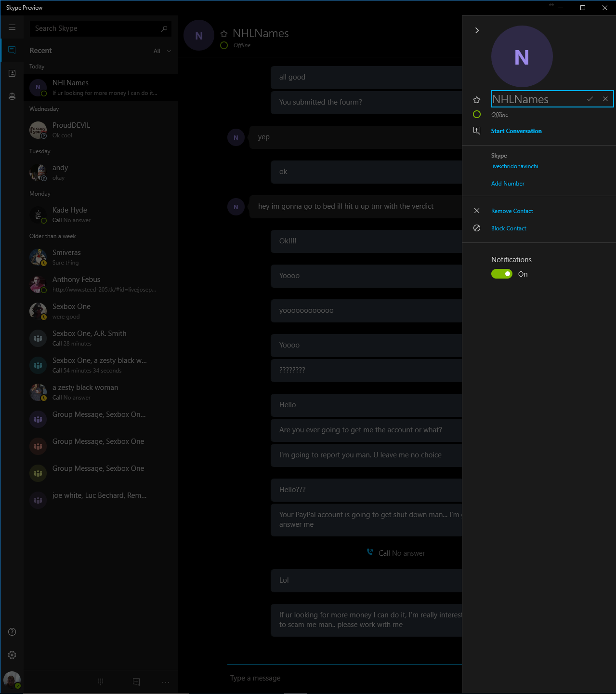
Task: Open the Recent conversations chat icon
Action: 12,50
